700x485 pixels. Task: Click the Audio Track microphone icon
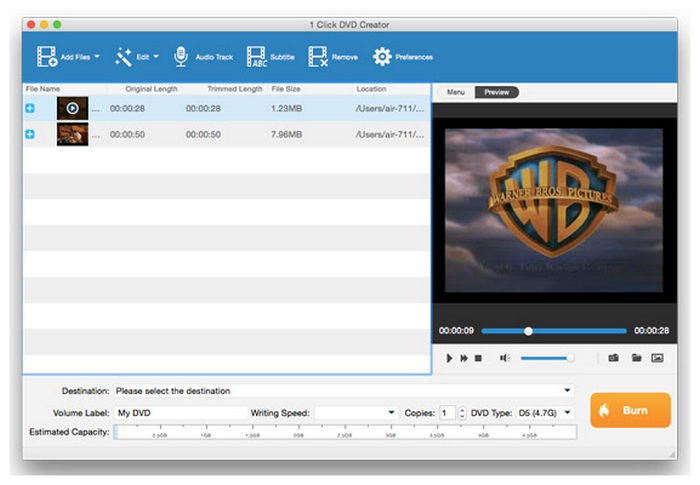pyautogui.click(x=181, y=57)
